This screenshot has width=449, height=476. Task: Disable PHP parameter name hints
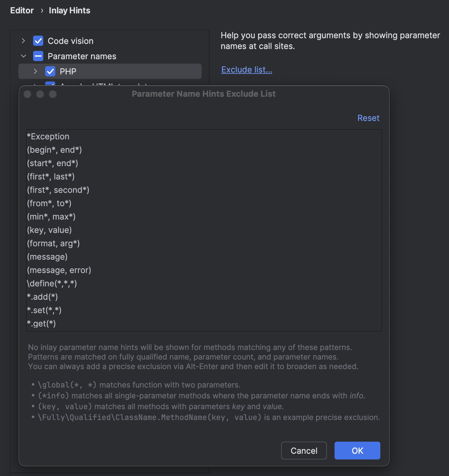pos(51,71)
